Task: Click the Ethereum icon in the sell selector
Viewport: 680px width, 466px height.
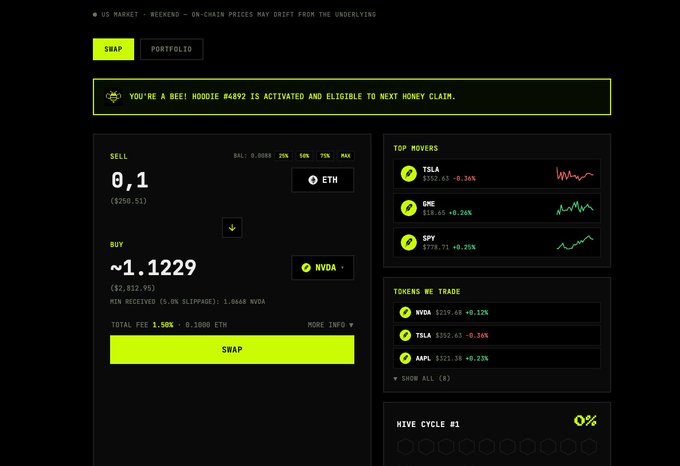Action: tap(313, 180)
